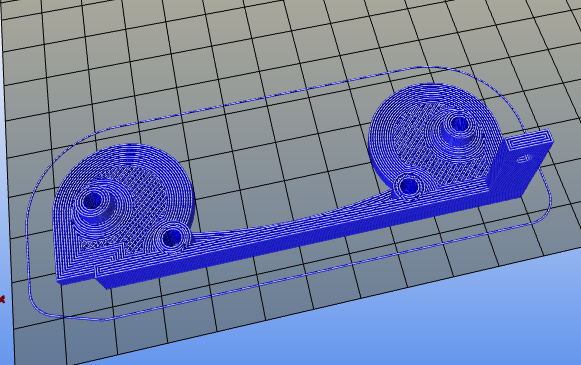Screen dimensions: 581x365
Task: Click the small bolt hole below right disc
Action: click(408, 185)
